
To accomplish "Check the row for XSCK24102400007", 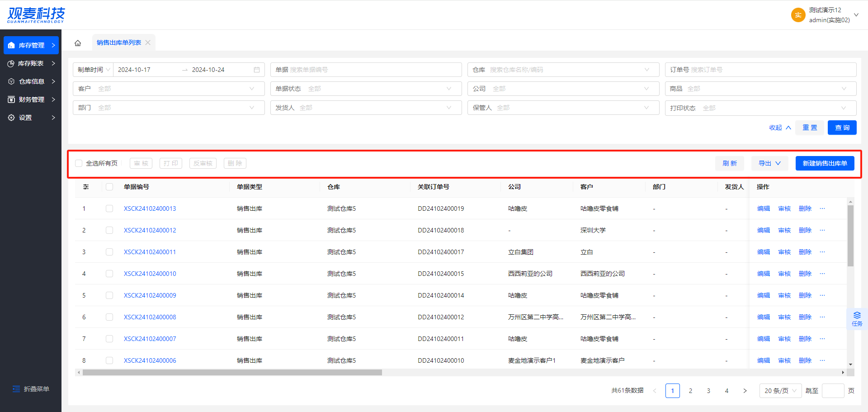I will click(x=109, y=339).
